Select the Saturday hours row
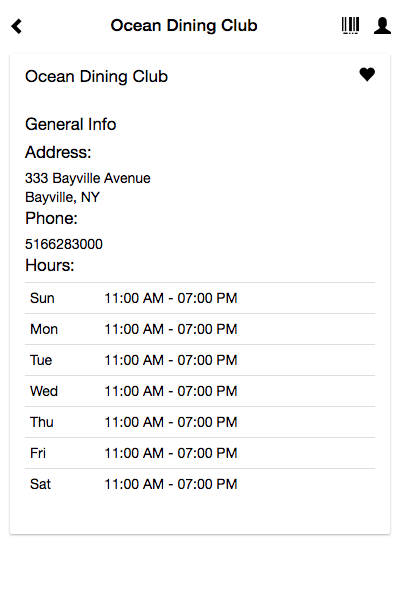The height and width of the screenshot is (600, 400). pyautogui.click(x=200, y=484)
